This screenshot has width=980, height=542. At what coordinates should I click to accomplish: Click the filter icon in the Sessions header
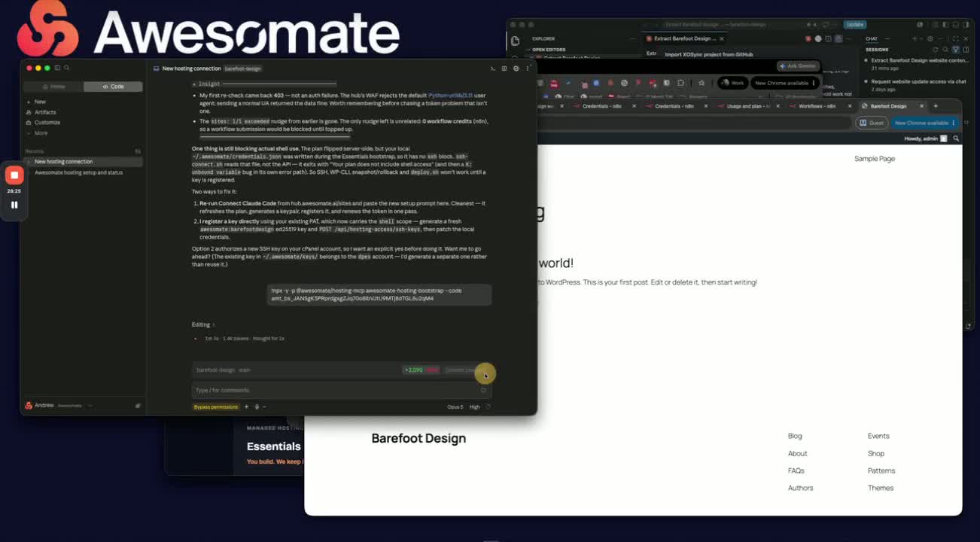point(955,50)
